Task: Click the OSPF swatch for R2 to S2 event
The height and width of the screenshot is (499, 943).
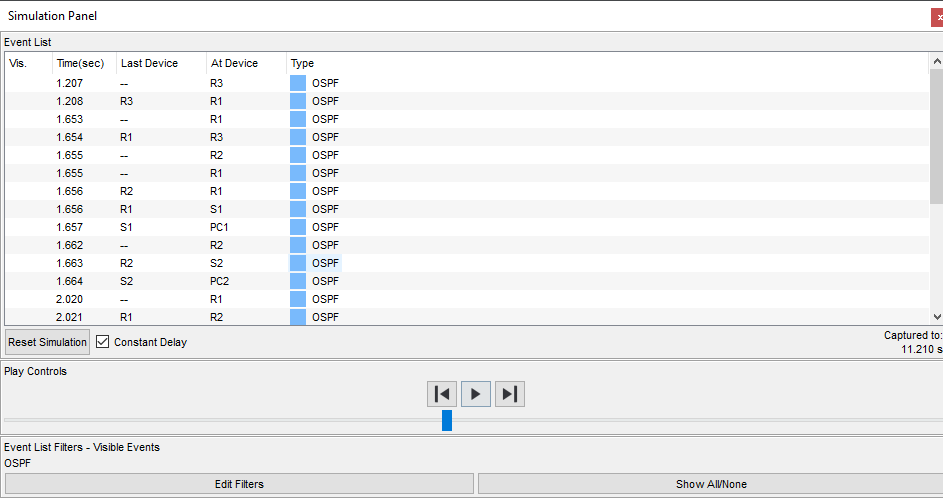Action: (298, 263)
